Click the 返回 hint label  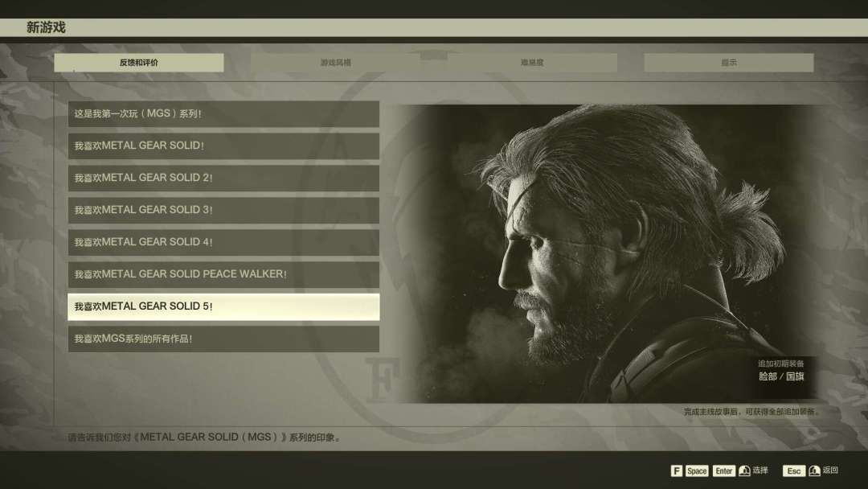(x=830, y=471)
